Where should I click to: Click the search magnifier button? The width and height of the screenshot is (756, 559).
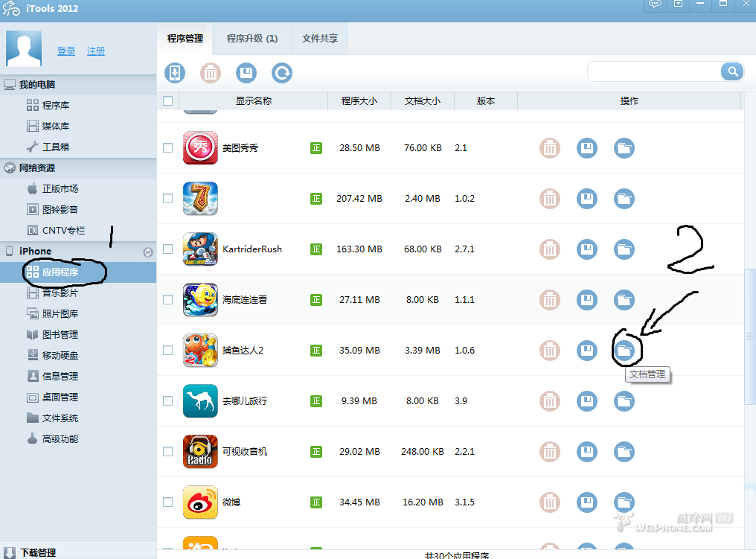coord(732,72)
